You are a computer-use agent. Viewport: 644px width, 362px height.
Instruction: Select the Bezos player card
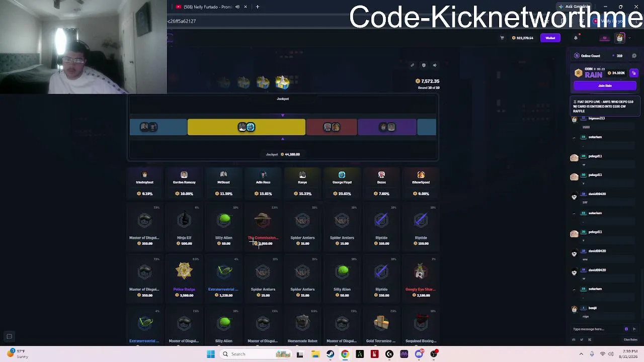pos(381,184)
